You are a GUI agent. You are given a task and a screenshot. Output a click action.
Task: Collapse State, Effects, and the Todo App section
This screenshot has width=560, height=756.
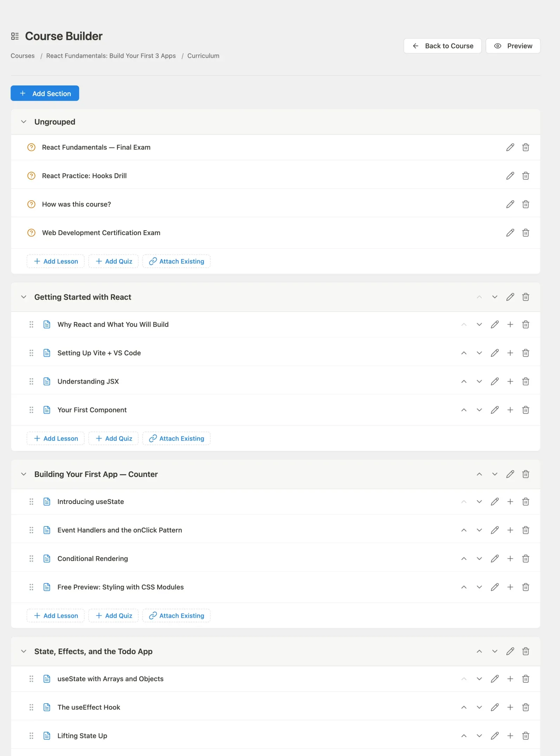pyautogui.click(x=23, y=651)
